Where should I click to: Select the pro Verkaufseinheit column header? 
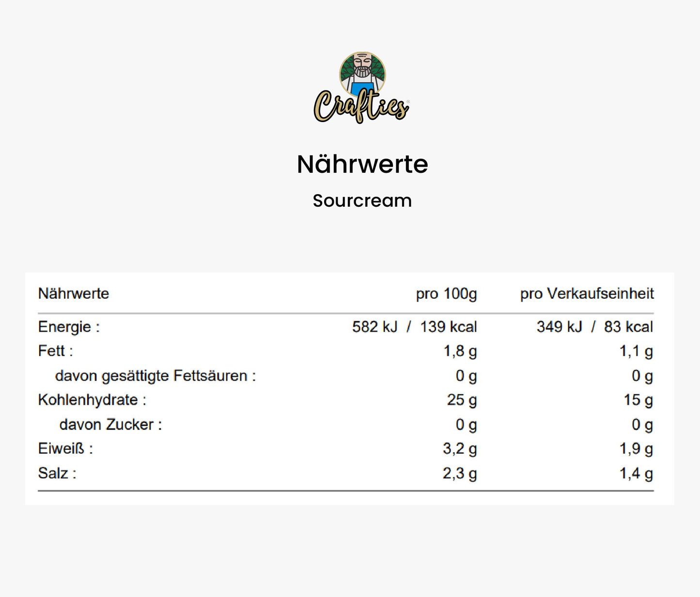pos(587,293)
